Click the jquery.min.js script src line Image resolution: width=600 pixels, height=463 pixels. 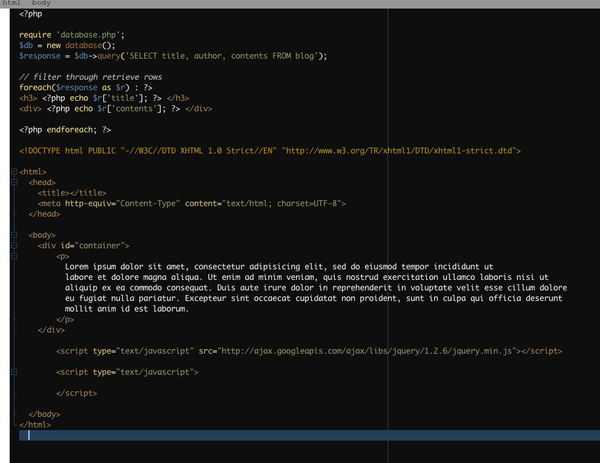[309, 351]
